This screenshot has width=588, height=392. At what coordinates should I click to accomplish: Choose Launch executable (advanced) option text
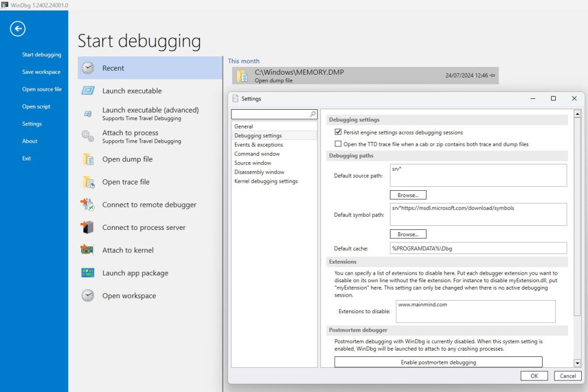coord(150,110)
